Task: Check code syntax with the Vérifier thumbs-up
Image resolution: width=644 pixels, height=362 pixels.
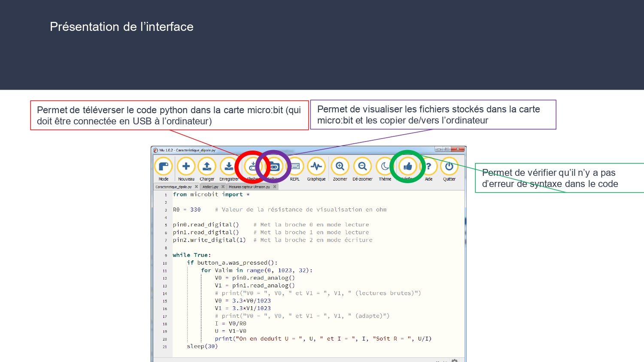Action: pos(407,167)
